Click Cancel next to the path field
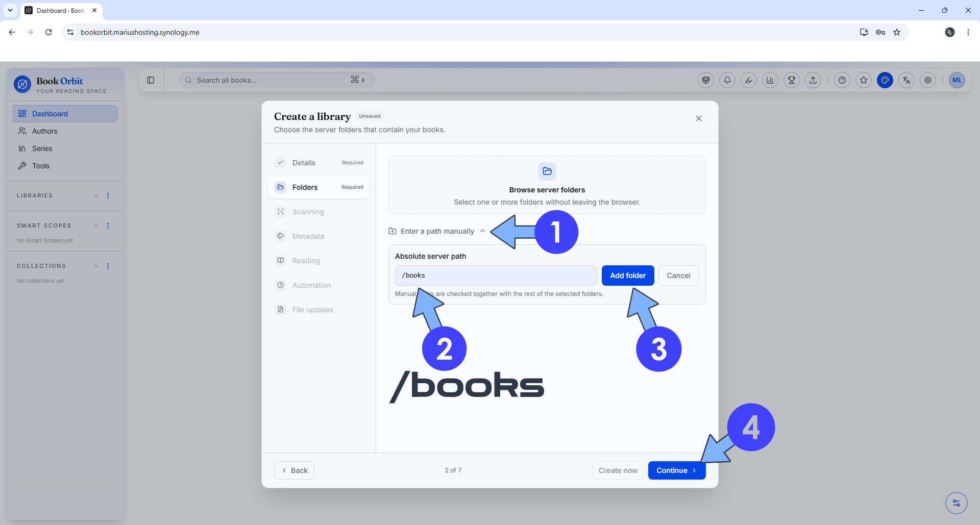Viewport: 980px width, 525px height. point(678,276)
